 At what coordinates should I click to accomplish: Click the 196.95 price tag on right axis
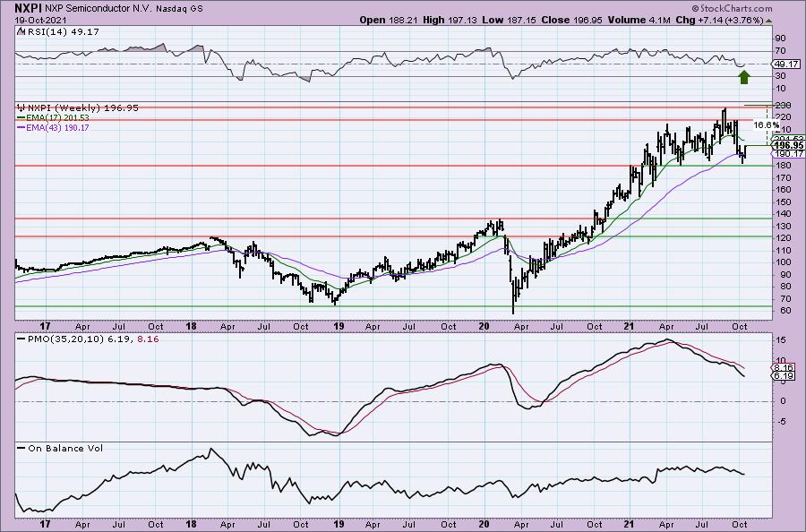tap(789, 146)
